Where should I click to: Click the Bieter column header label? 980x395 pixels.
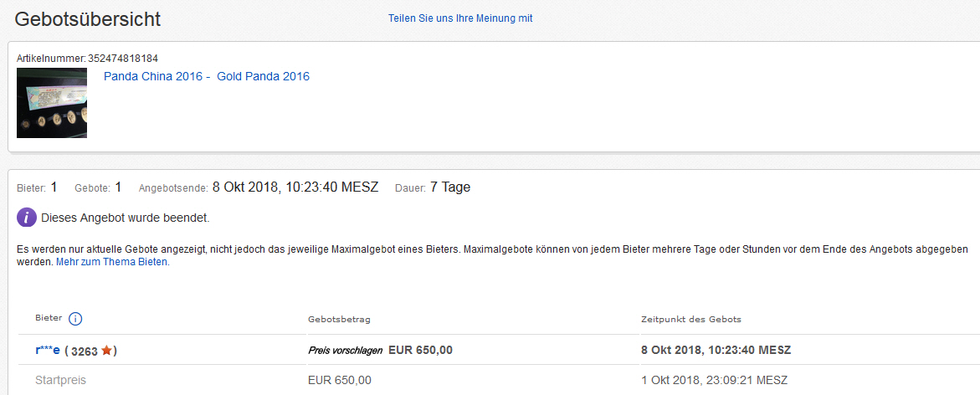pyautogui.click(x=49, y=319)
